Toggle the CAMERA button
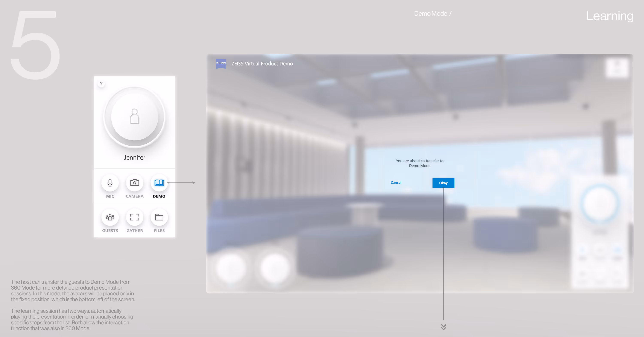The image size is (644, 337). (x=135, y=183)
